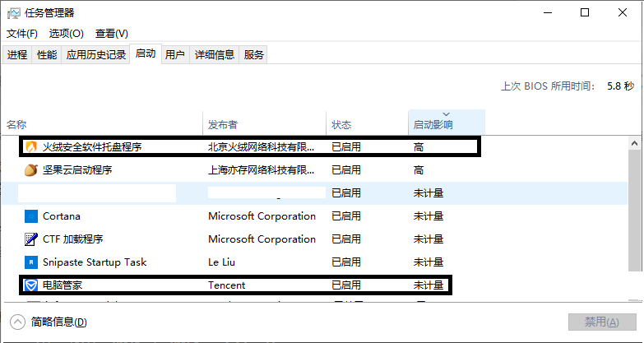The height and width of the screenshot is (343, 644).
Task: Click publisher 上海亦存网络科技有限...
Action: click(x=262, y=170)
